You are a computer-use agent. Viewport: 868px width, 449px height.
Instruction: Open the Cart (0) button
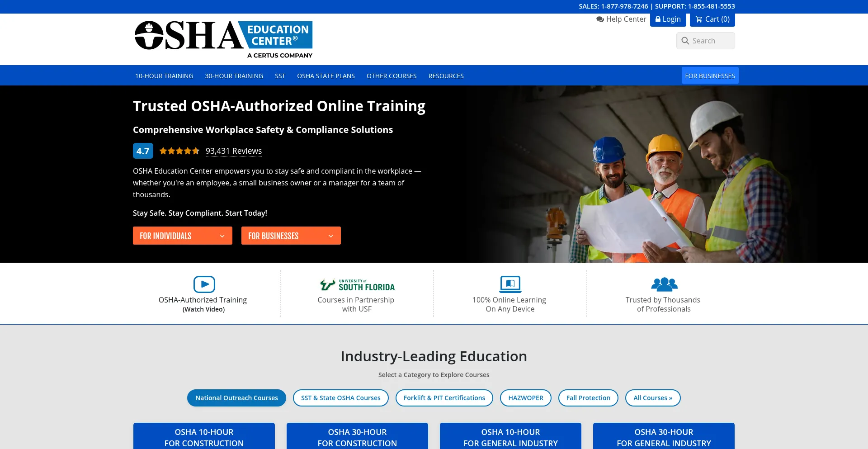712,19
